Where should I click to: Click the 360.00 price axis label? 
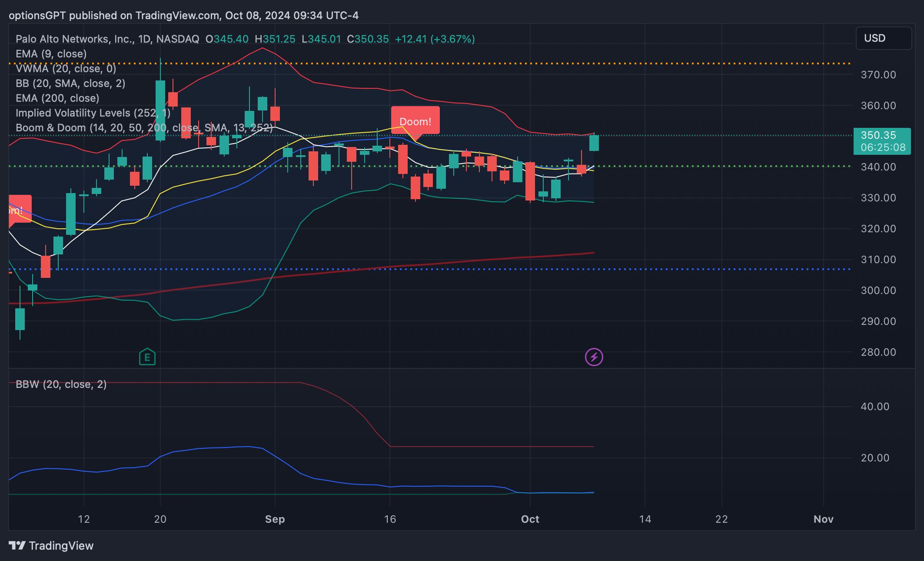coord(878,106)
